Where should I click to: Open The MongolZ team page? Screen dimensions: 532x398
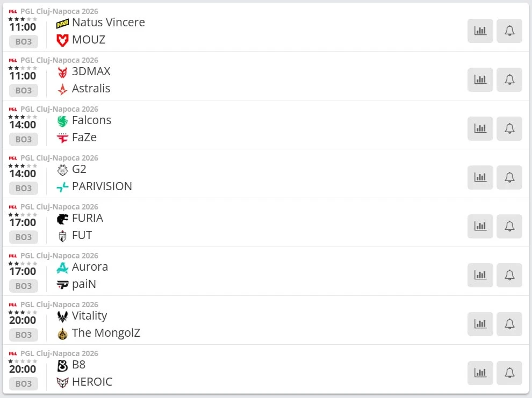(106, 333)
